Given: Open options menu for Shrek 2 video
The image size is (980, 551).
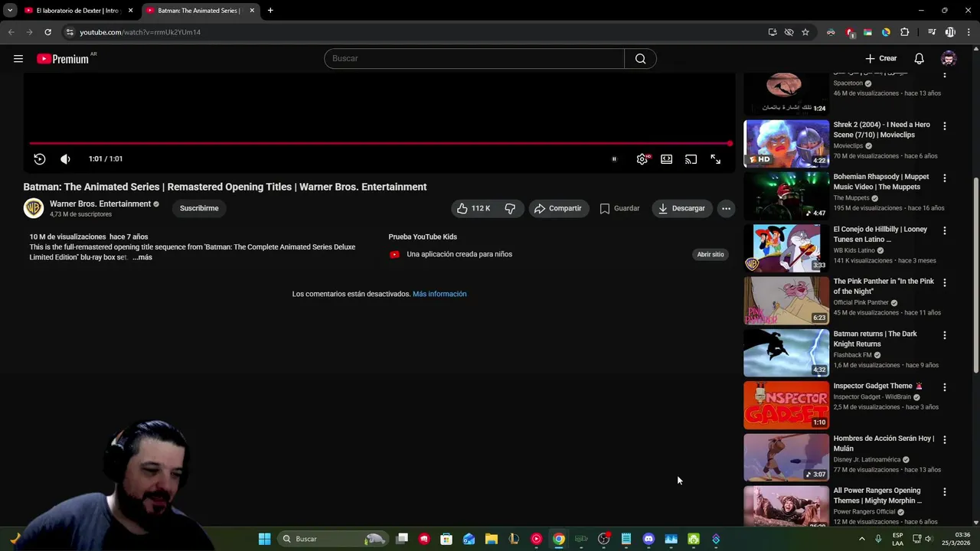Looking at the screenshot, I should [944, 126].
